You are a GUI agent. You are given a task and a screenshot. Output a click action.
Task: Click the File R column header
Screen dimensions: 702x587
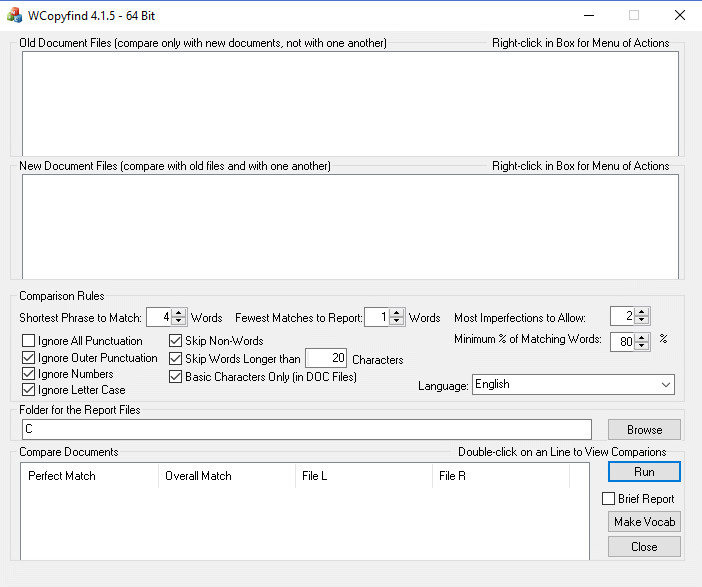501,476
